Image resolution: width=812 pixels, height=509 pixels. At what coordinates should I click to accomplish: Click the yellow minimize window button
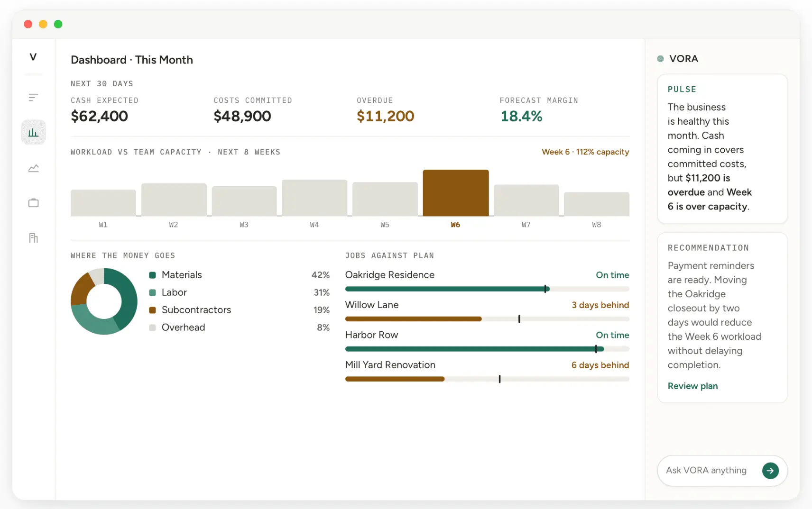[x=43, y=24]
